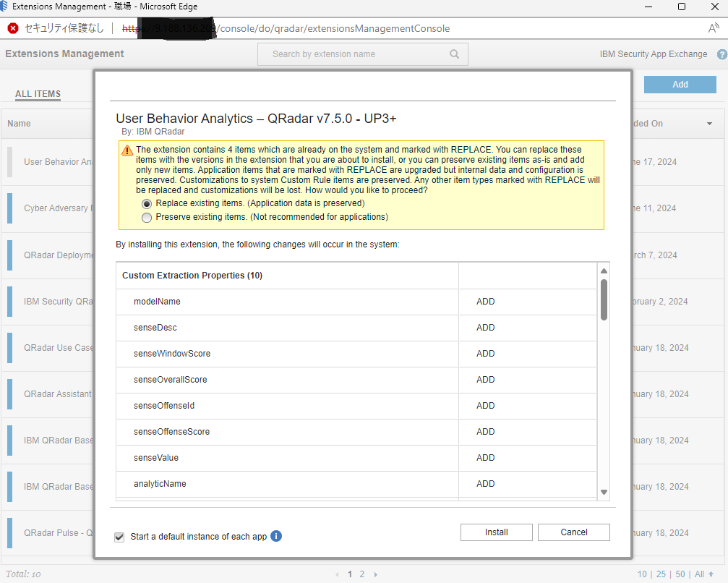This screenshot has height=583, width=728.
Task: Open the read aloud icon in address bar
Action: pos(713,28)
